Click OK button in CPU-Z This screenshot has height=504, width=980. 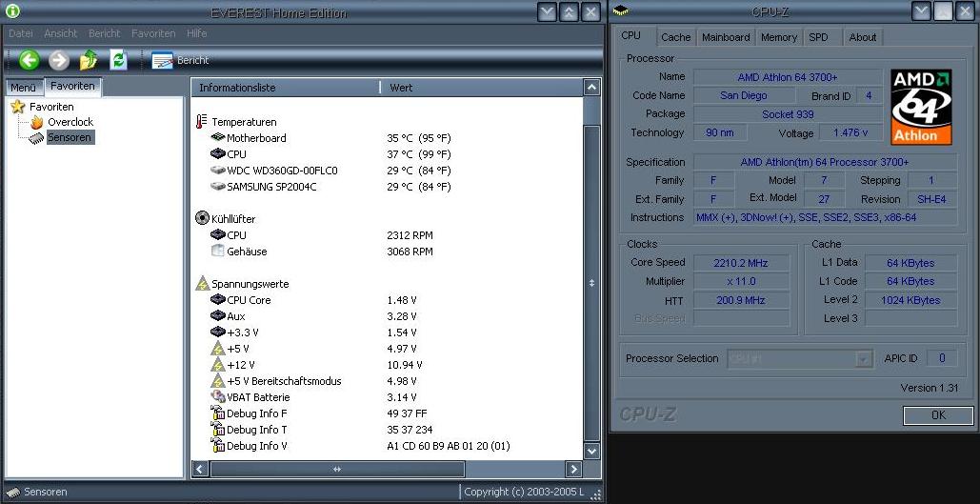click(x=938, y=415)
